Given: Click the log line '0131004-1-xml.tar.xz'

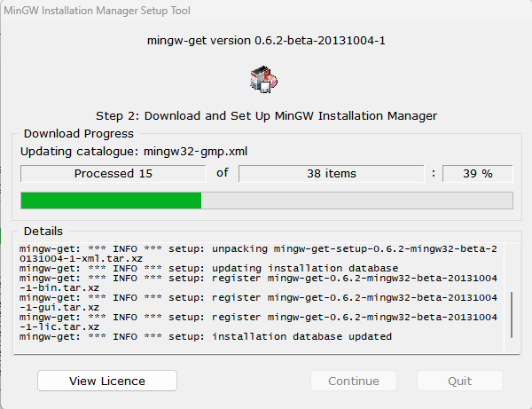Looking at the screenshot, I should (x=81, y=259).
